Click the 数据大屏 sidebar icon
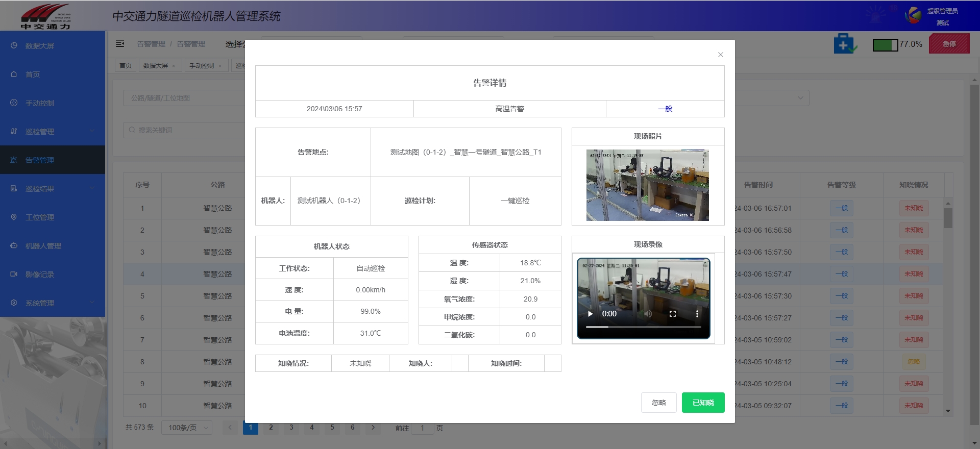The image size is (980, 449). click(14, 45)
